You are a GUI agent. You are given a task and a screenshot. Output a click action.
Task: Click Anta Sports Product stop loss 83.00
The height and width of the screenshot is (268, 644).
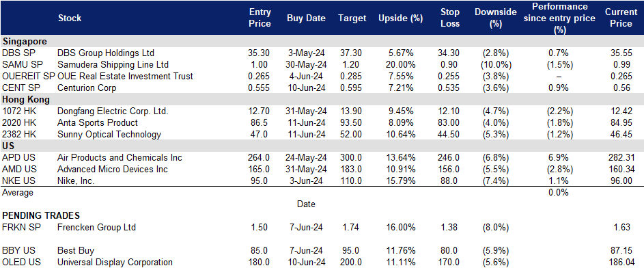coord(449,122)
